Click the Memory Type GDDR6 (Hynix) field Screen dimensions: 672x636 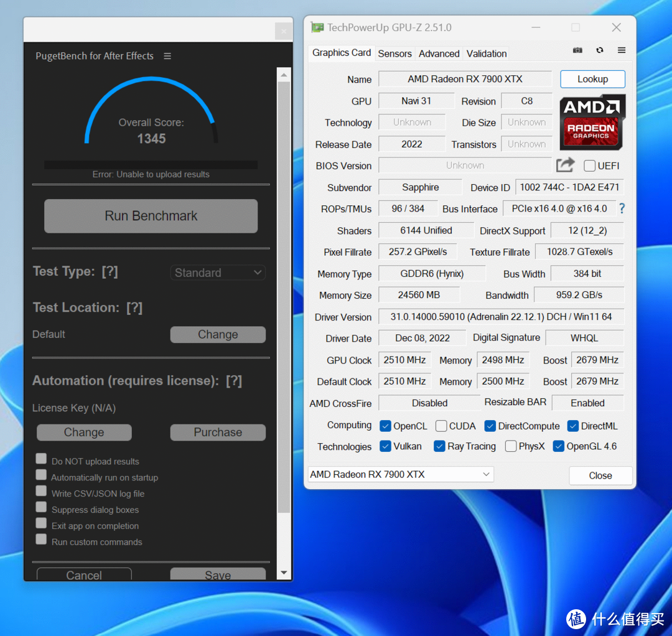click(432, 273)
